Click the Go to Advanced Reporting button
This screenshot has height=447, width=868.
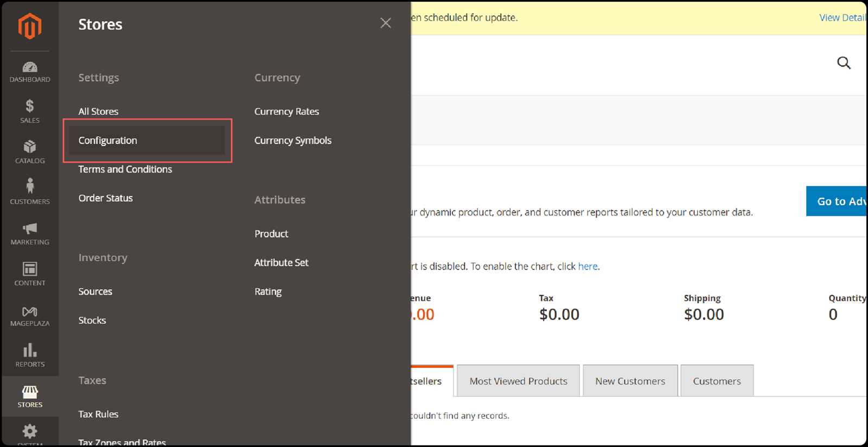[836, 201]
